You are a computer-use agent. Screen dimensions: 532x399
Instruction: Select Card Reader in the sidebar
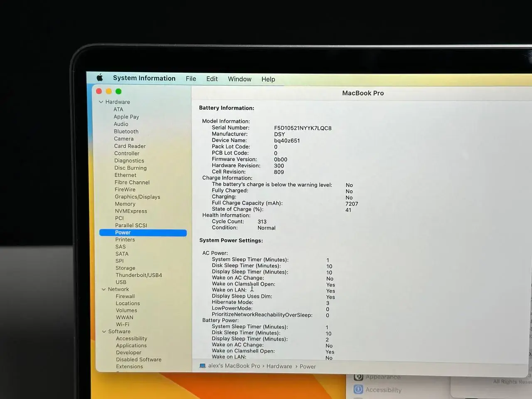coord(130,146)
